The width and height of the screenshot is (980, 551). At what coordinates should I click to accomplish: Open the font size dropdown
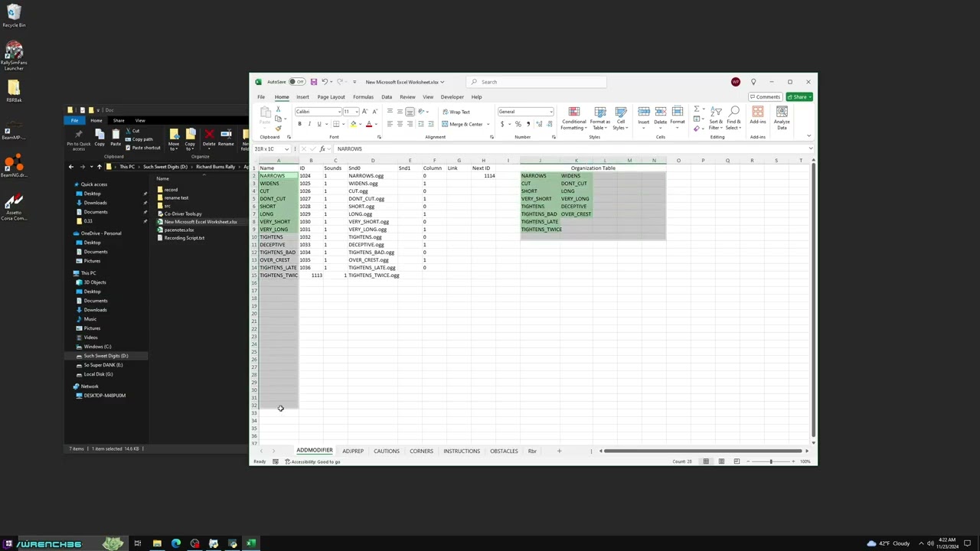356,112
